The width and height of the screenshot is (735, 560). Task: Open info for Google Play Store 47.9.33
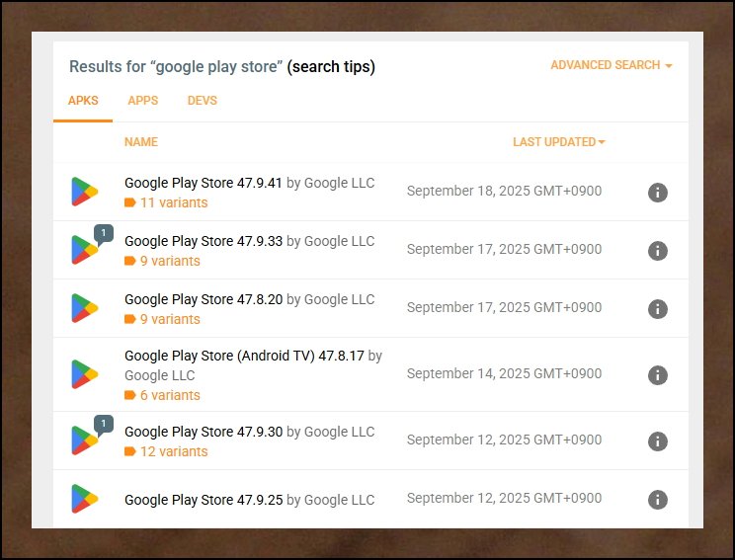(x=657, y=251)
